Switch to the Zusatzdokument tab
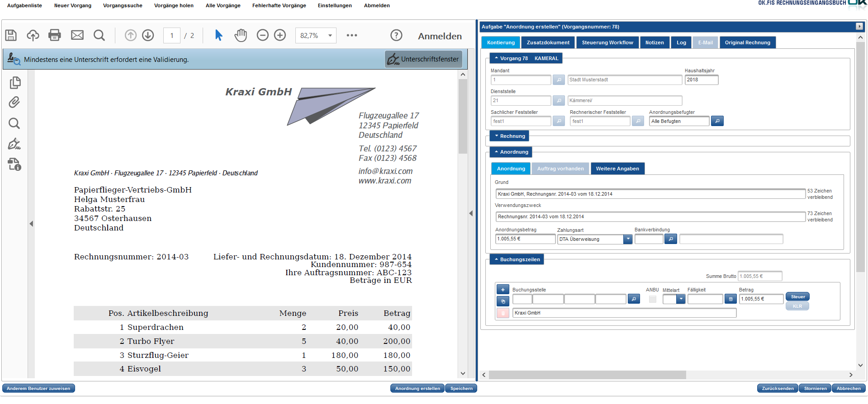This screenshot has height=404, width=868. point(548,42)
